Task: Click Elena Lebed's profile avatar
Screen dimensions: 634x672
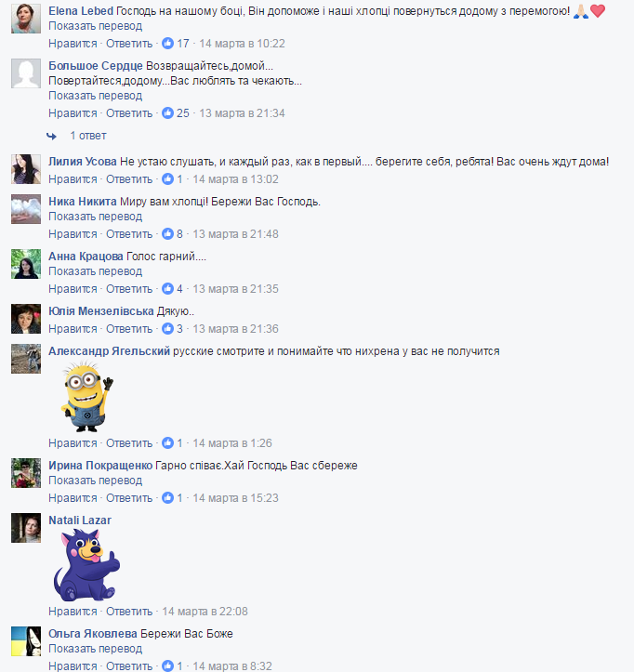Action: click(26, 19)
